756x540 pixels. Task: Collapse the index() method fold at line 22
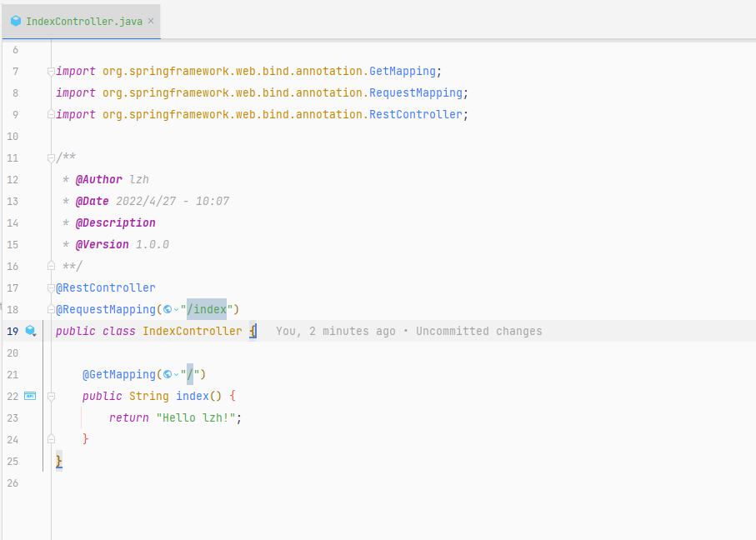pyautogui.click(x=51, y=397)
